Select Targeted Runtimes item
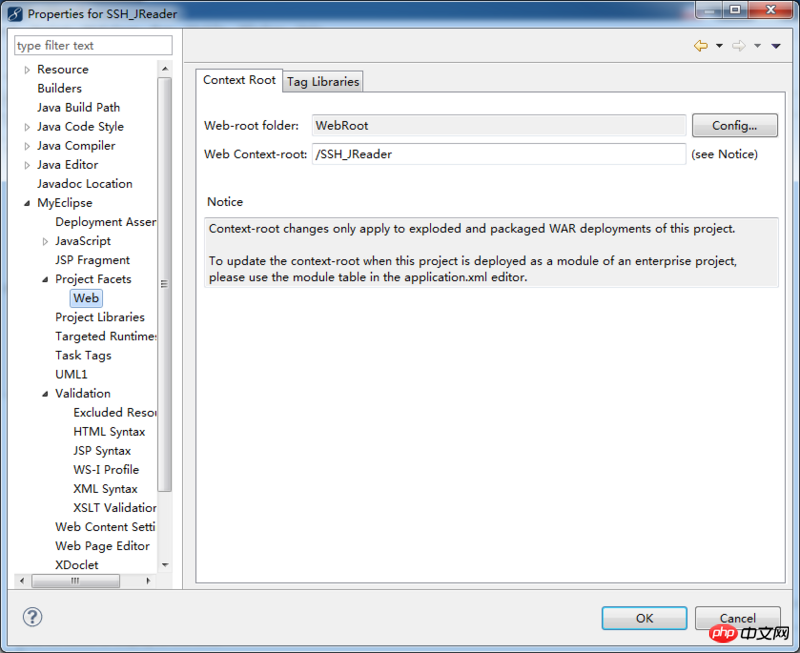Image resolution: width=800 pixels, height=653 pixels. tap(106, 336)
